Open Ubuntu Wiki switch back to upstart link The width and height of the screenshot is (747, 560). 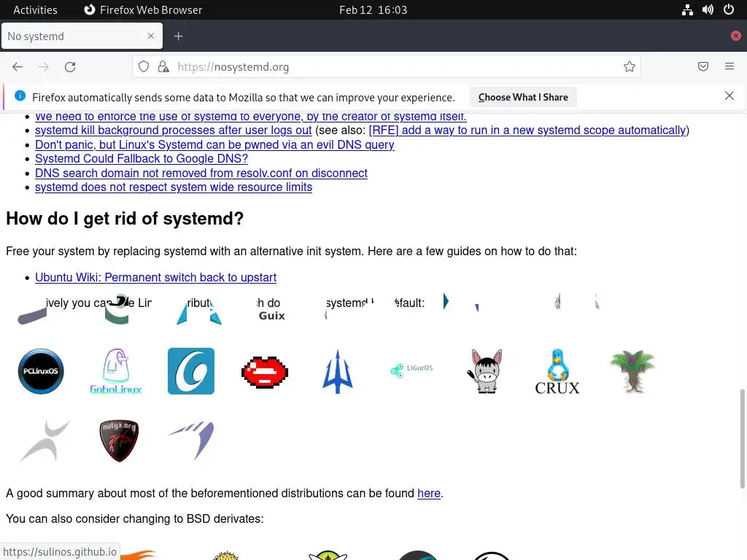pos(156,277)
